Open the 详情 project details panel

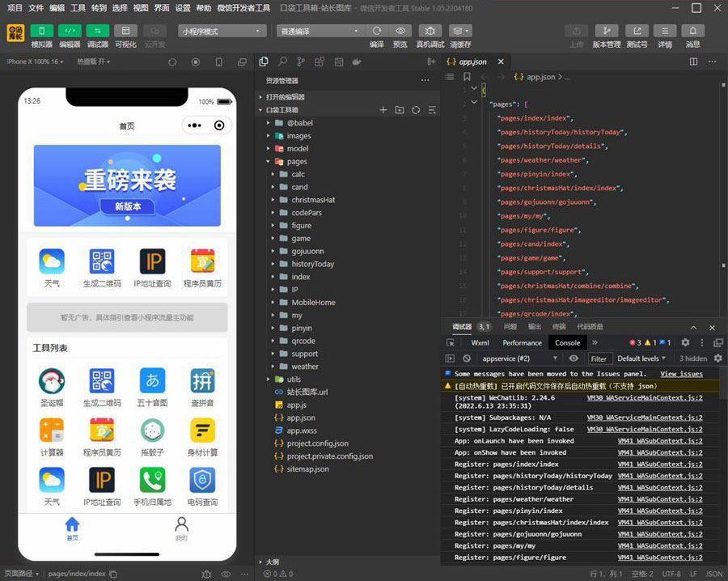coord(666,31)
